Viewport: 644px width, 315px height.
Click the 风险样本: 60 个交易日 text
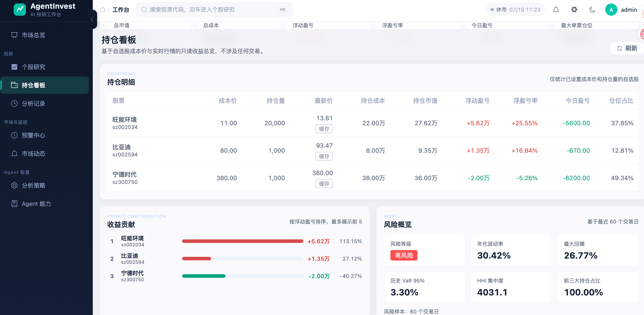pyautogui.click(x=411, y=312)
